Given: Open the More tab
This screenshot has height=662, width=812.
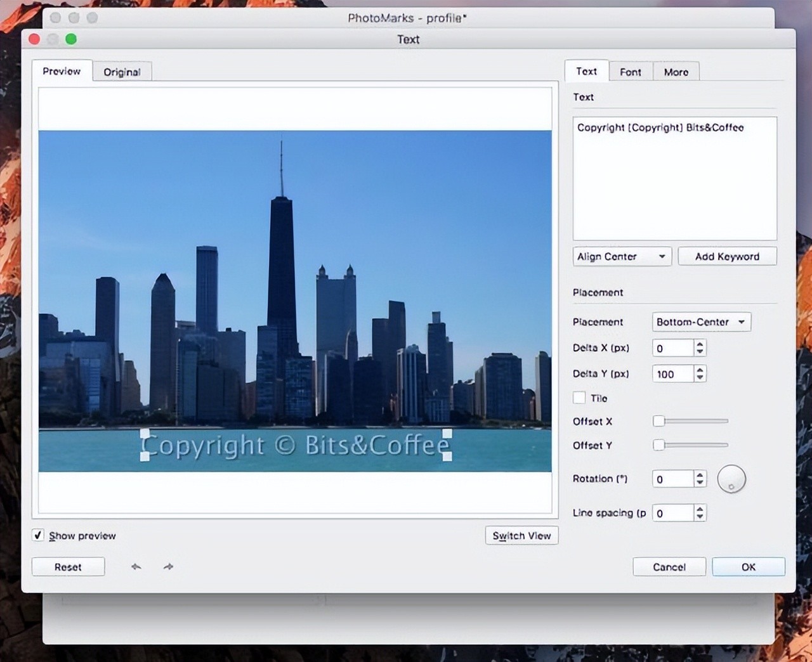Looking at the screenshot, I should (x=676, y=72).
